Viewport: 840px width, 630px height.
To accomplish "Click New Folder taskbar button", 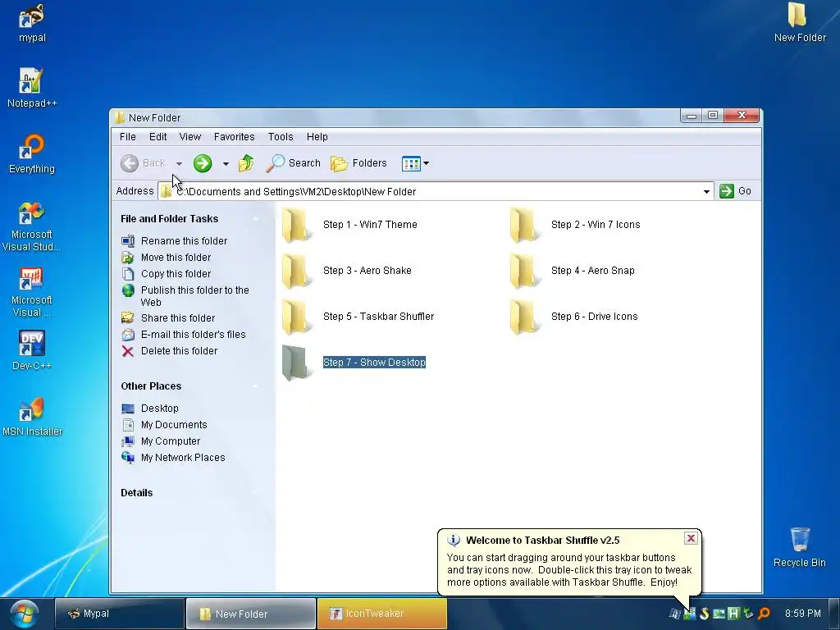I will click(251, 614).
